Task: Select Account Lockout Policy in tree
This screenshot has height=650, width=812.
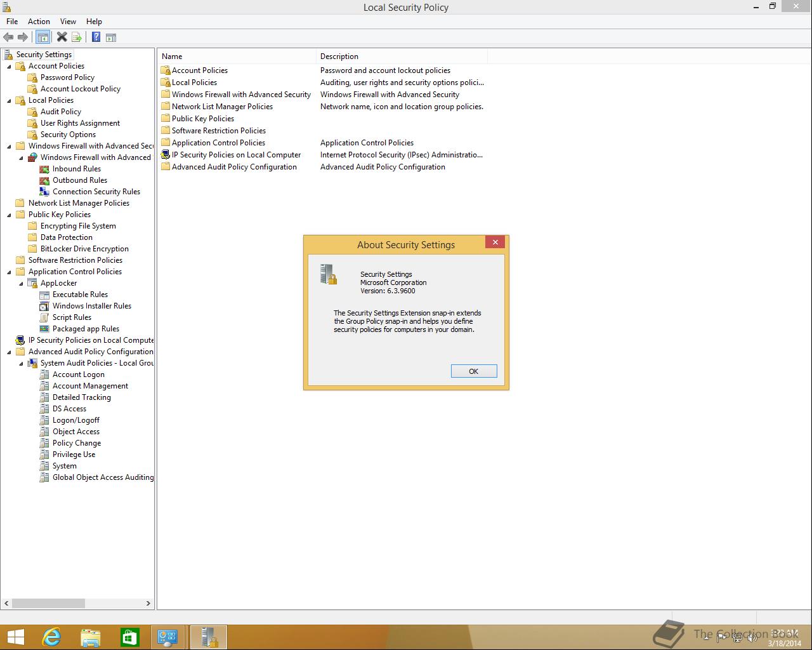Action: 81,89
